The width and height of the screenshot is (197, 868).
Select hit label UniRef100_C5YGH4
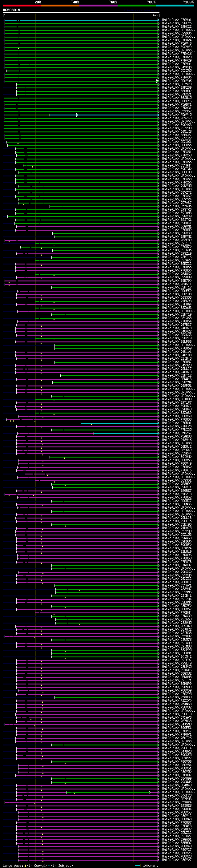(176, 166)
